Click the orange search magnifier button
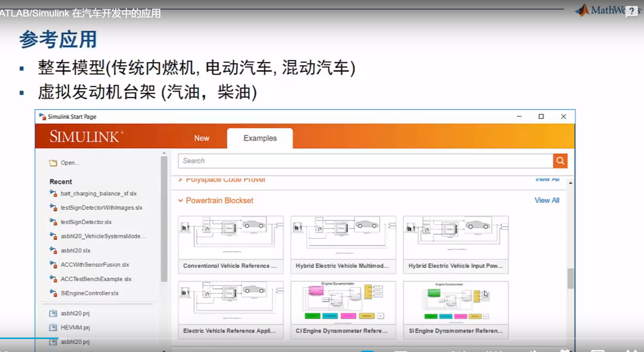 [560, 161]
